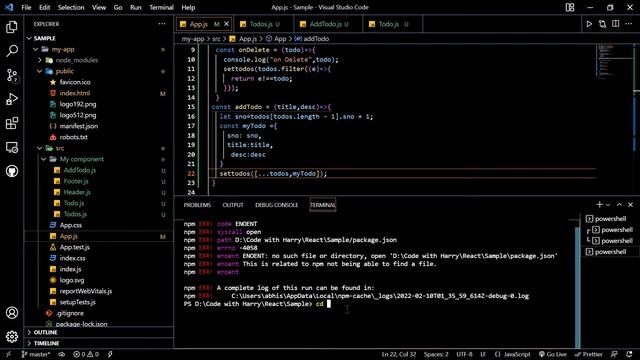
Task: Close the terminal panel
Action: click(630, 204)
